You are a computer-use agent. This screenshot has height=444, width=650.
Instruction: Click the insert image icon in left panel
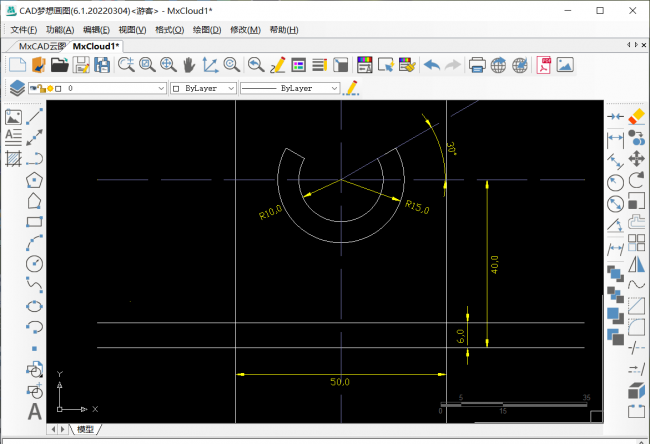point(13,116)
